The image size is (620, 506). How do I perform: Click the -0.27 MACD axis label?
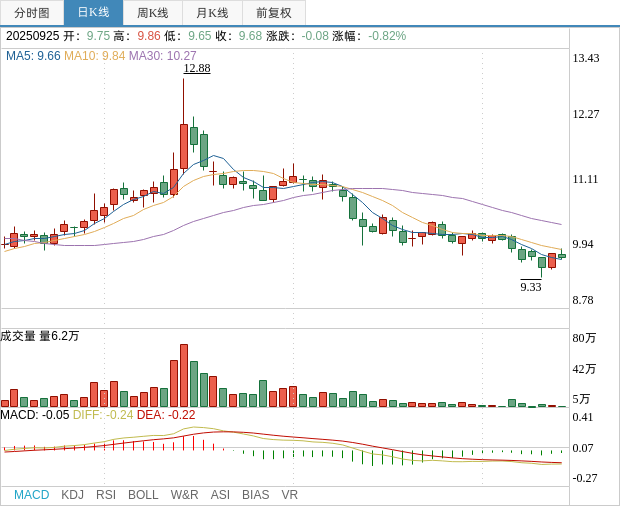tap(584, 478)
